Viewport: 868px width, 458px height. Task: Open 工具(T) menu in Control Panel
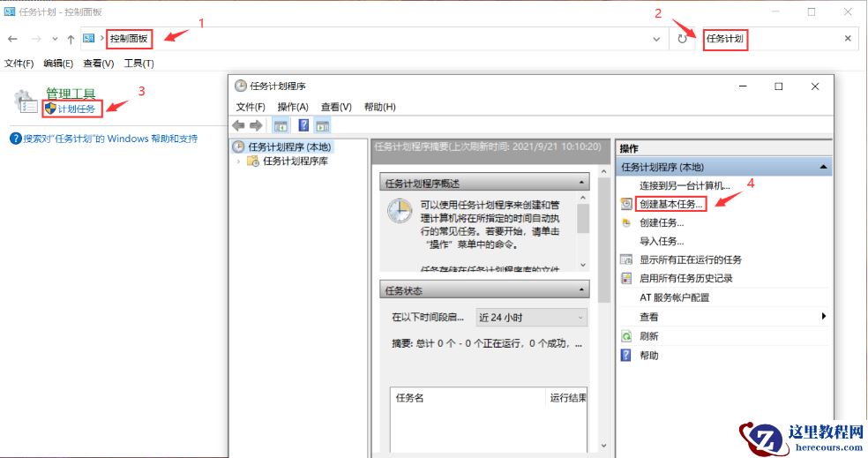coord(138,64)
